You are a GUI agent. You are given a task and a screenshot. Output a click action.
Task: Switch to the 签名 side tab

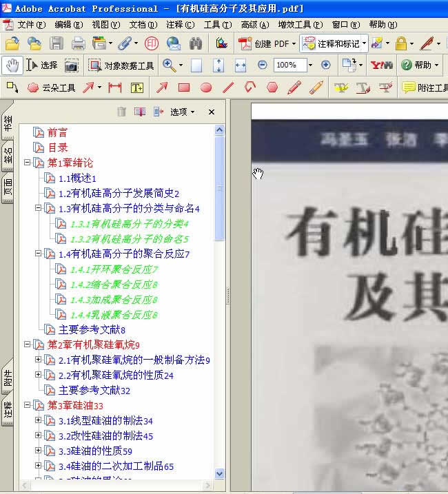(x=8, y=156)
